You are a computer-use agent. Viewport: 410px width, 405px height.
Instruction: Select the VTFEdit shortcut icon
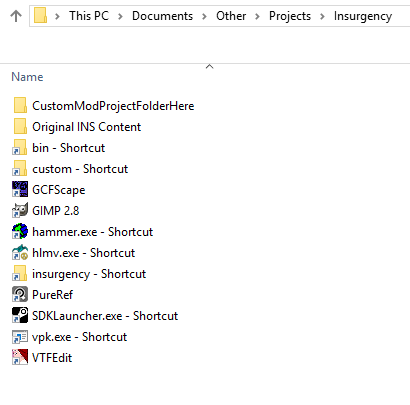pos(20,357)
